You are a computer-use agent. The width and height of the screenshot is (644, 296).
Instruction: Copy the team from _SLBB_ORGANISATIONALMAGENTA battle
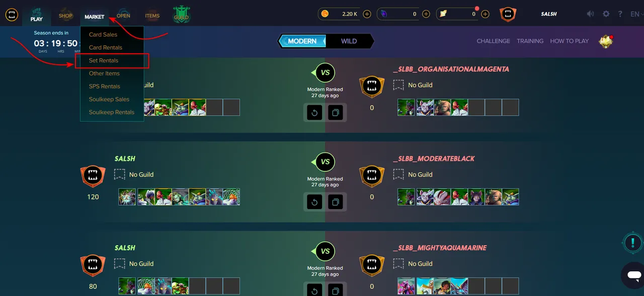[335, 113]
